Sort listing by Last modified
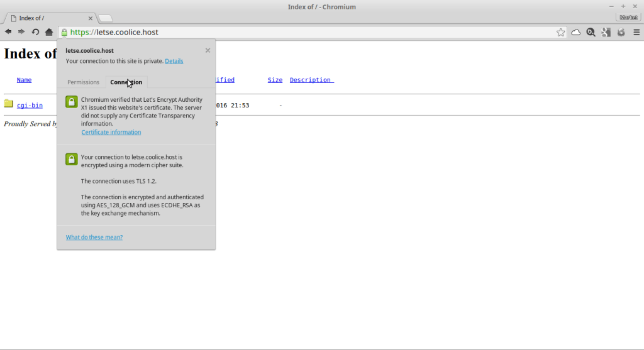The height and width of the screenshot is (350, 644). (x=225, y=80)
